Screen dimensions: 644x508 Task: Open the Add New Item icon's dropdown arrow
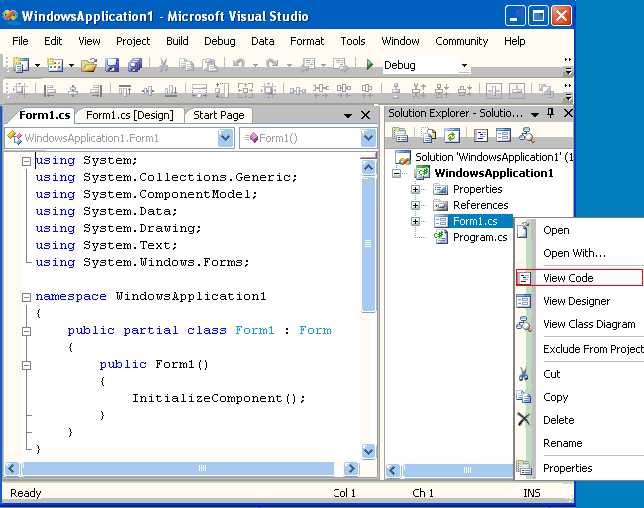coord(71,65)
